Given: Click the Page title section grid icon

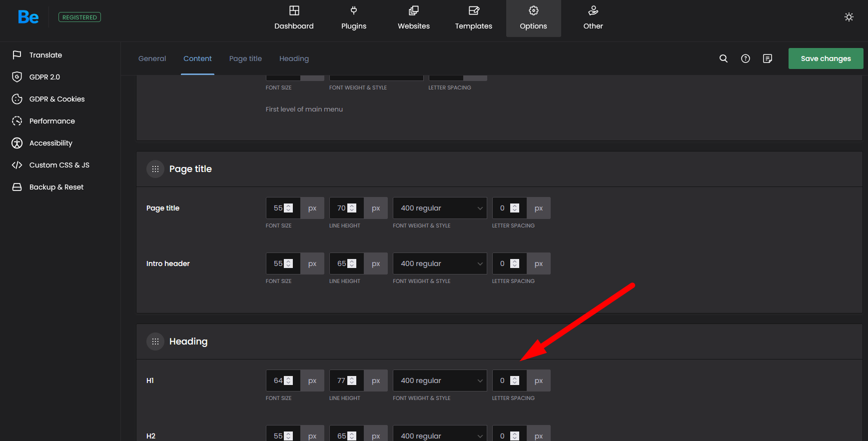Looking at the screenshot, I should click(x=155, y=169).
